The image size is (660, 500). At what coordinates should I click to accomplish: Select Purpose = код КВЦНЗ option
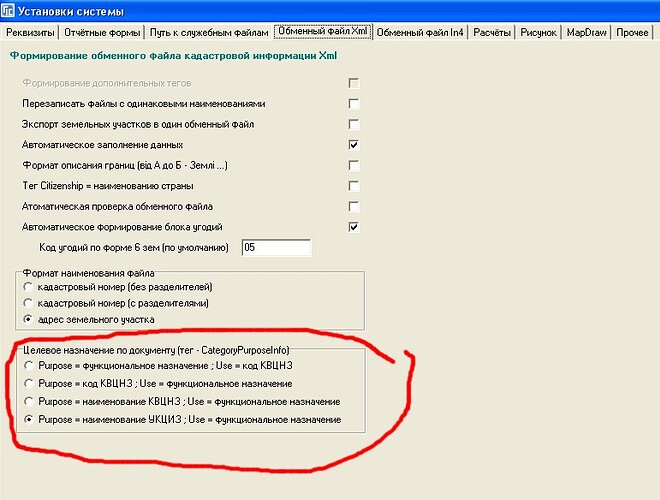coord(28,383)
